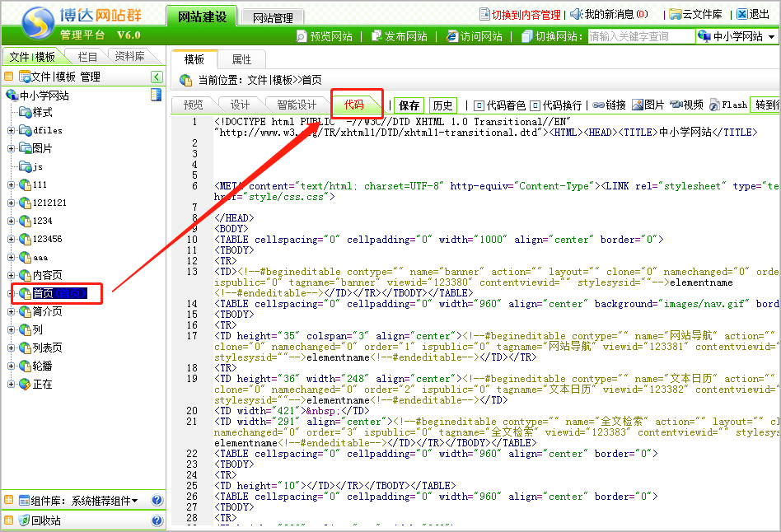Click the 保存 save button

[x=409, y=105]
